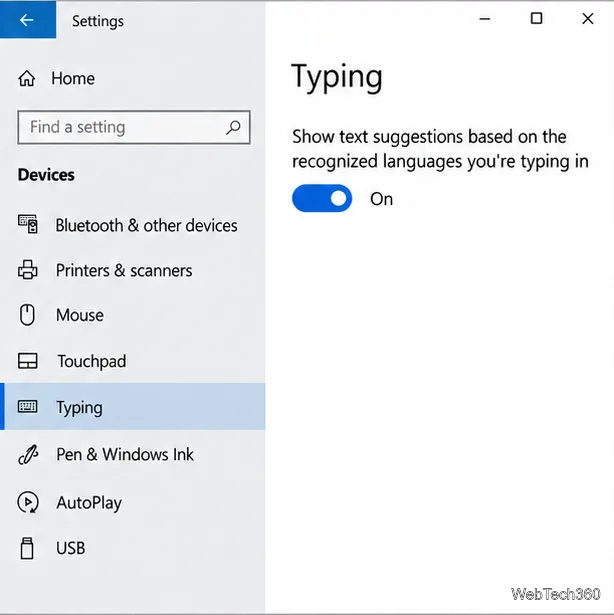The image size is (614, 615).
Task: Click the Typing page heading
Action: click(337, 77)
